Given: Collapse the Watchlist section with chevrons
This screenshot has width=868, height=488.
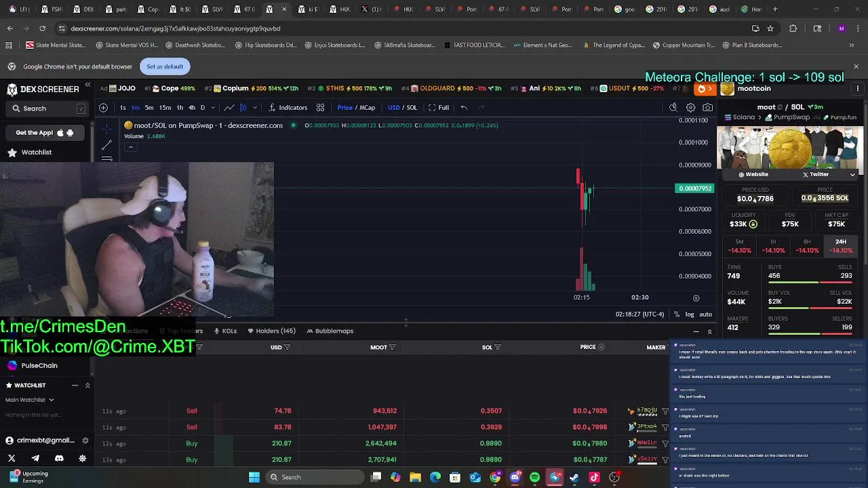Looking at the screenshot, I should point(87,385).
